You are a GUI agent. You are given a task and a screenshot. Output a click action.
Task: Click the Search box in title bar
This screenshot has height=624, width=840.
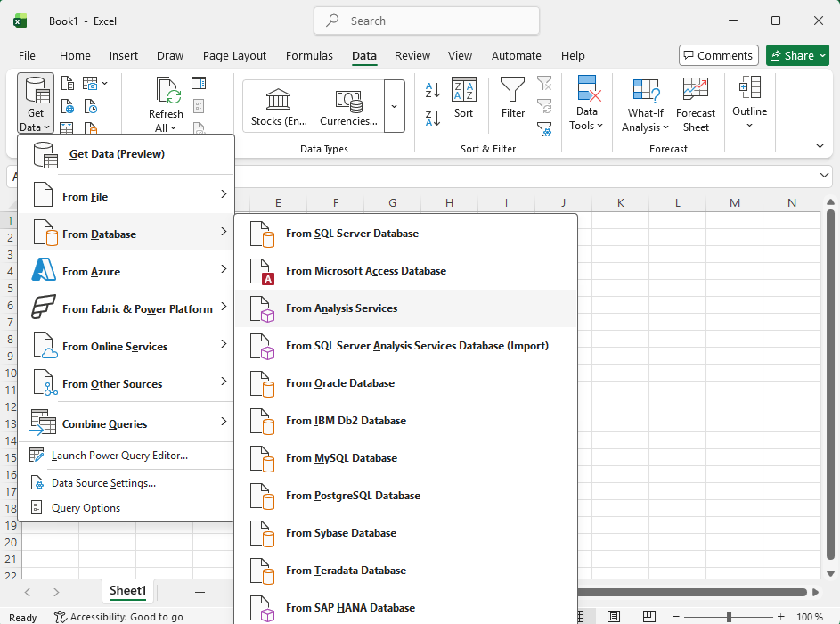(427, 21)
